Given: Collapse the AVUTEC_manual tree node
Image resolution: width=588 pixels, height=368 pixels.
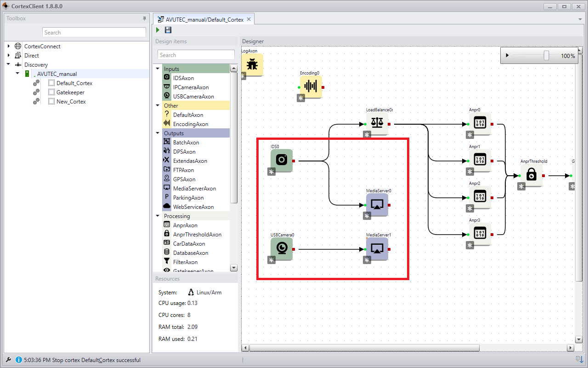Looking at the screenshot, I should click(x=17, y=74).
